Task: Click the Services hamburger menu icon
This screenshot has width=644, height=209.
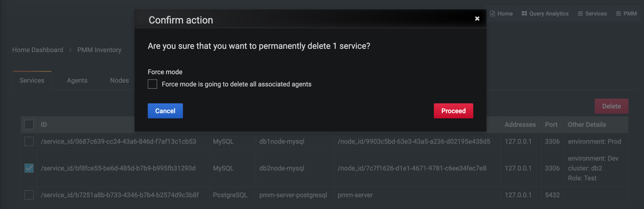Action: point(580,14)
